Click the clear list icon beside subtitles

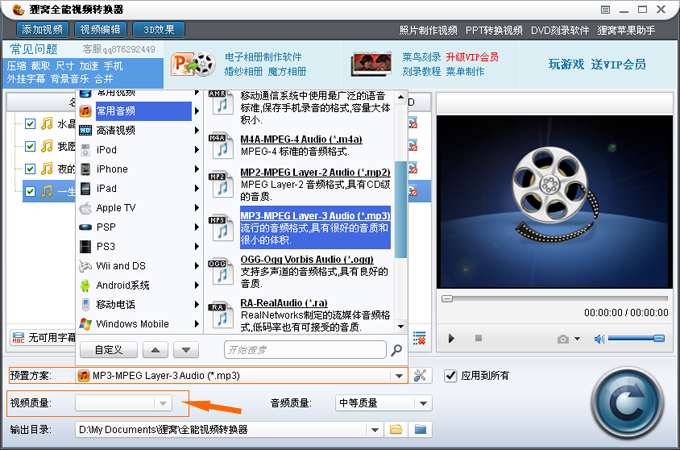click(419, 338)
